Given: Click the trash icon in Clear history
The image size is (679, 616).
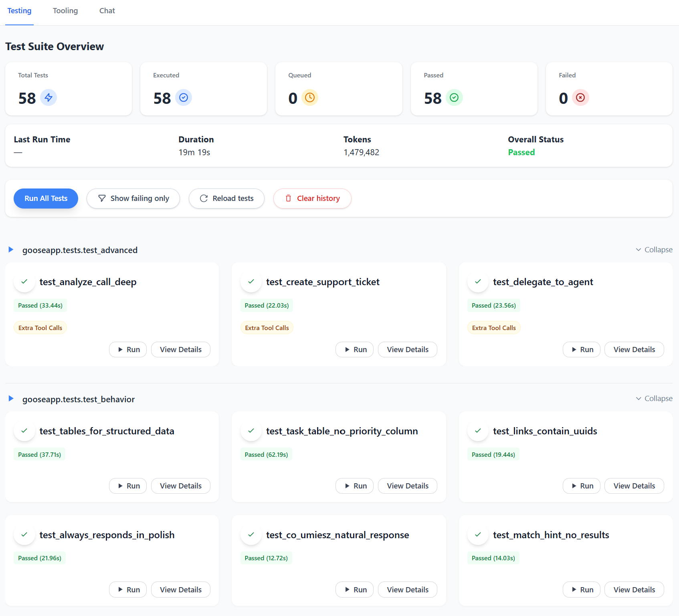Looking at the screenshot, I should click(x=288, y=198).
